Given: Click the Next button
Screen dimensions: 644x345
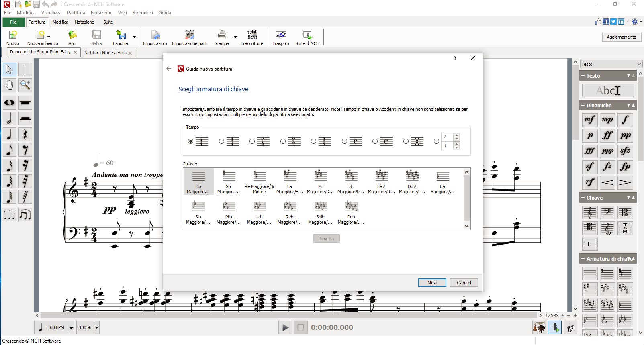Looking at the screenshot, I should [x=432, y=283].
